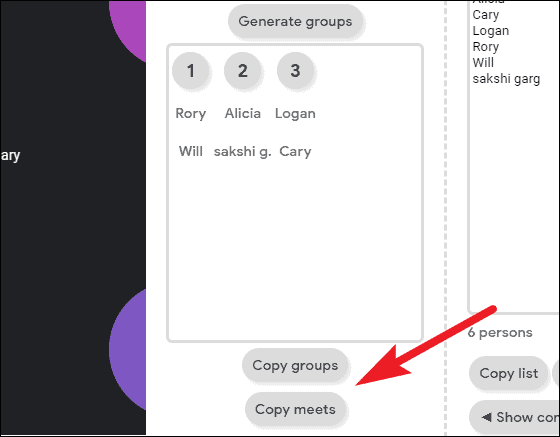Image resolution: width=560 pixels, height=437 pixels.
Task: Select group number 3 circle
Action: [295, 70]
